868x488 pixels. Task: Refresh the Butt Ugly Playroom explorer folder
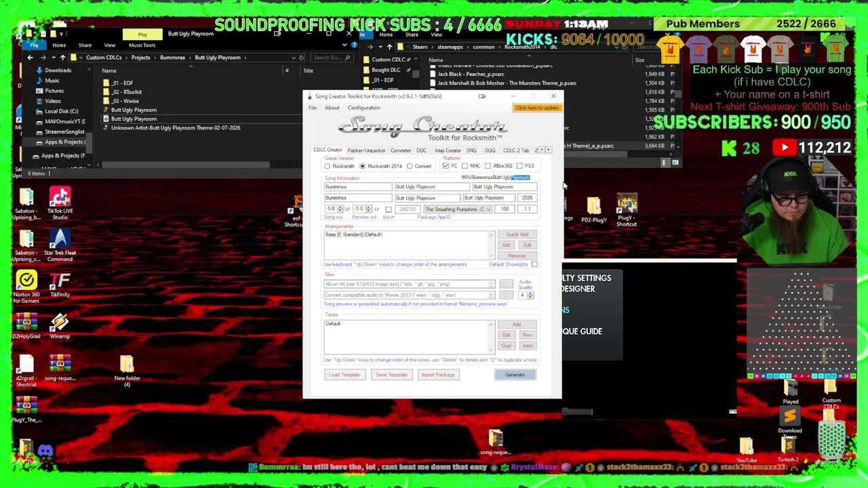pyautogui.click(x=301, y=58)
